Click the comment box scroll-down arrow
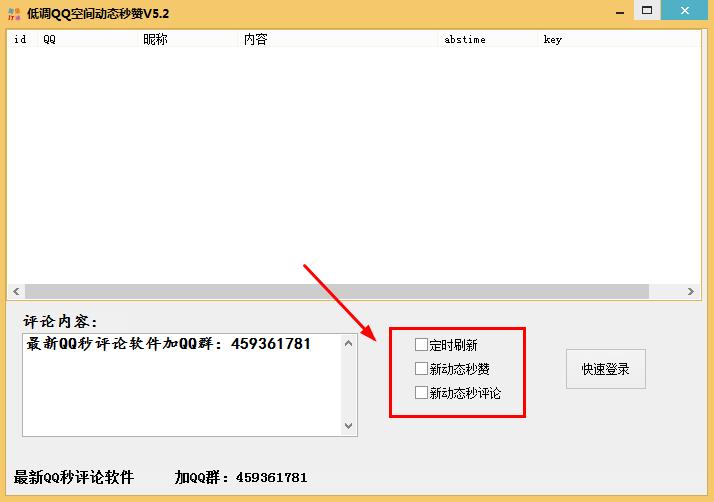The width and height of the screenshot is (714, 502). point(348,426)
